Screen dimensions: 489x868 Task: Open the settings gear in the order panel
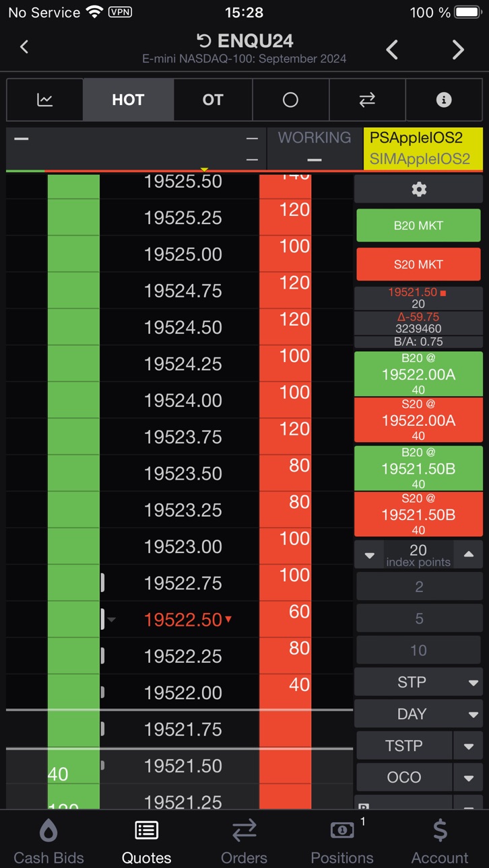pyautogui.click(x=418, y=189)
